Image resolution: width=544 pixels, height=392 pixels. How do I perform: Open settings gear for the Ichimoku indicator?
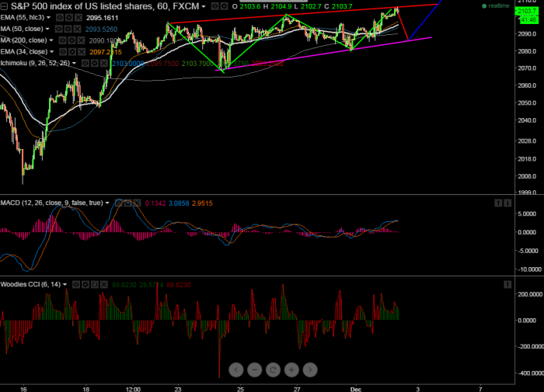tap(94, 63)
